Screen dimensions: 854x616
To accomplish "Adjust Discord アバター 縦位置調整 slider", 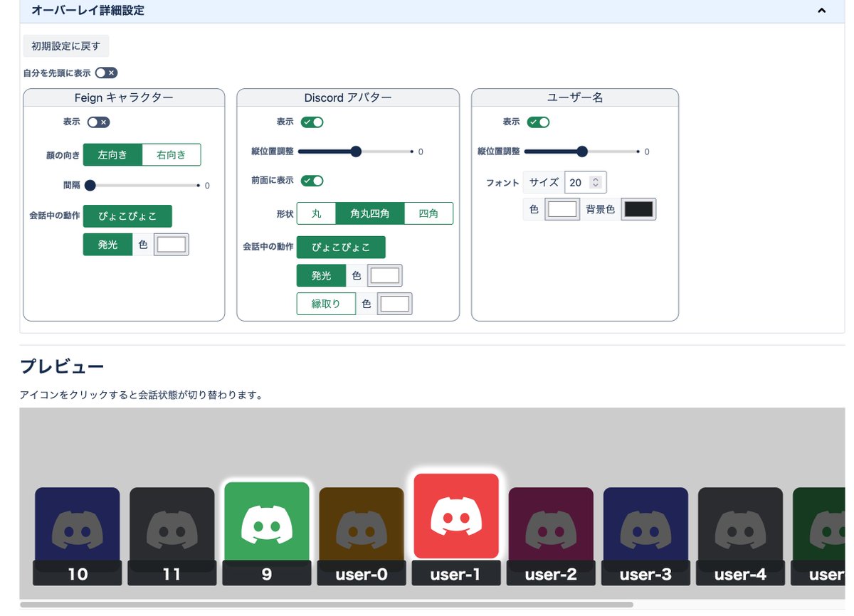I will 356,152.
